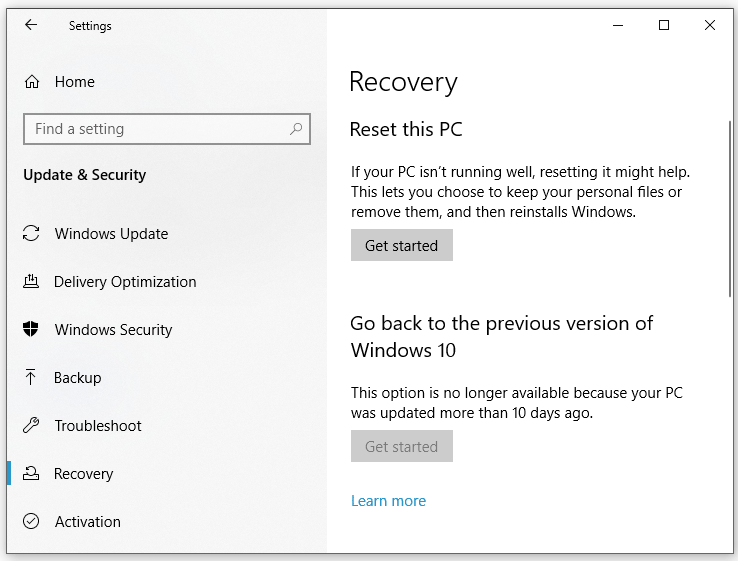
Task: Click the Backup upward arrow icon
Action: pos(31,377)
